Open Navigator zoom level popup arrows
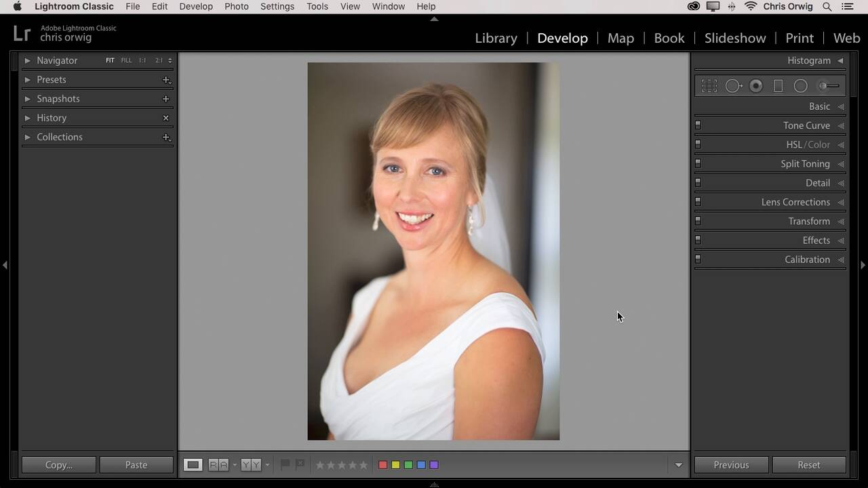 click(170, 60)
